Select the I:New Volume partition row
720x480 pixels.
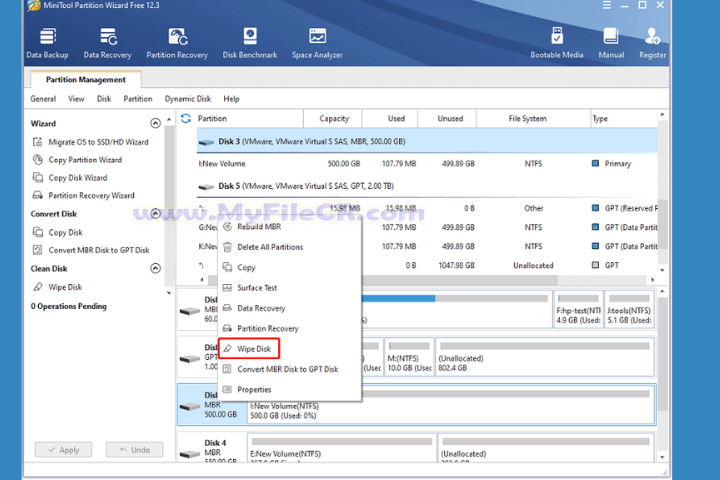coord(427,164)
